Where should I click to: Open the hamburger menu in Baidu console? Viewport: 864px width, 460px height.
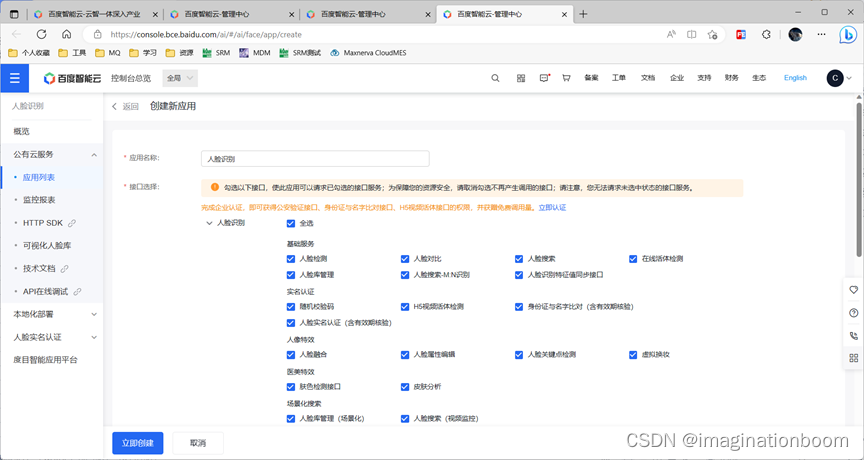click(x=14, y=78)
